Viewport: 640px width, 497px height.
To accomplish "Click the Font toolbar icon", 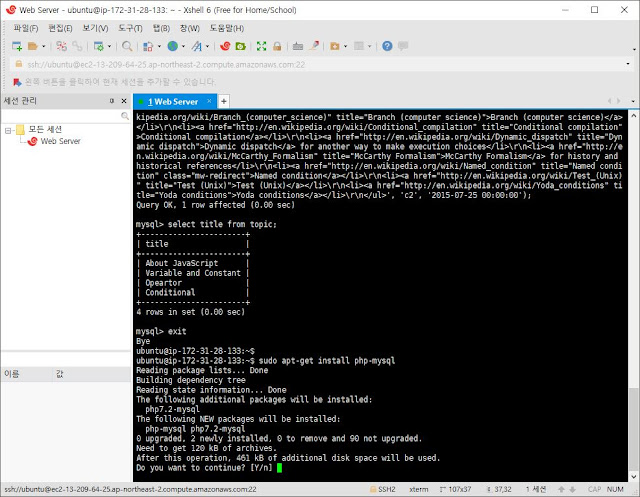I will (x=197, y=46).
